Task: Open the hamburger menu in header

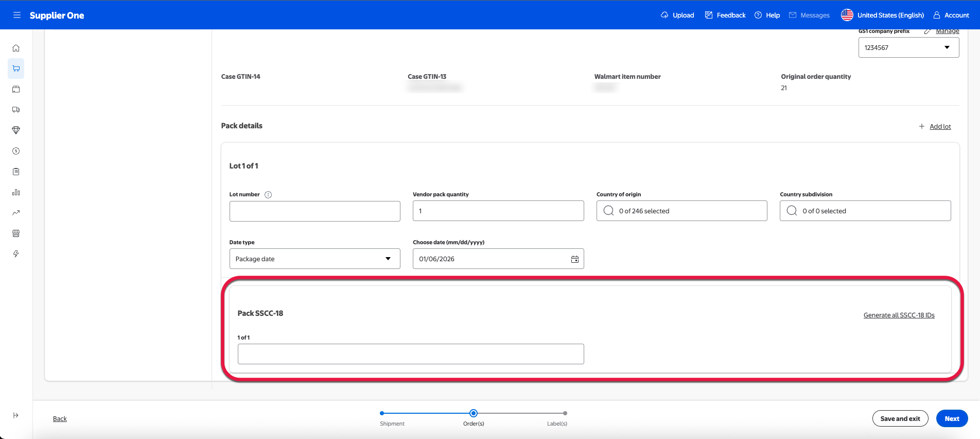Action: [x=17, y=15]
